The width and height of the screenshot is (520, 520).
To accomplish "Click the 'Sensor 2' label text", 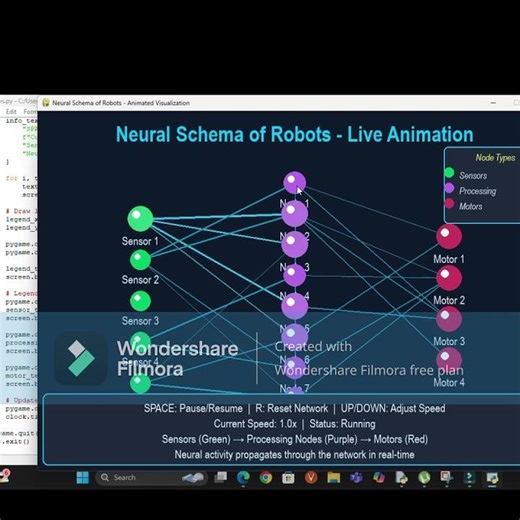I will 140,280.
